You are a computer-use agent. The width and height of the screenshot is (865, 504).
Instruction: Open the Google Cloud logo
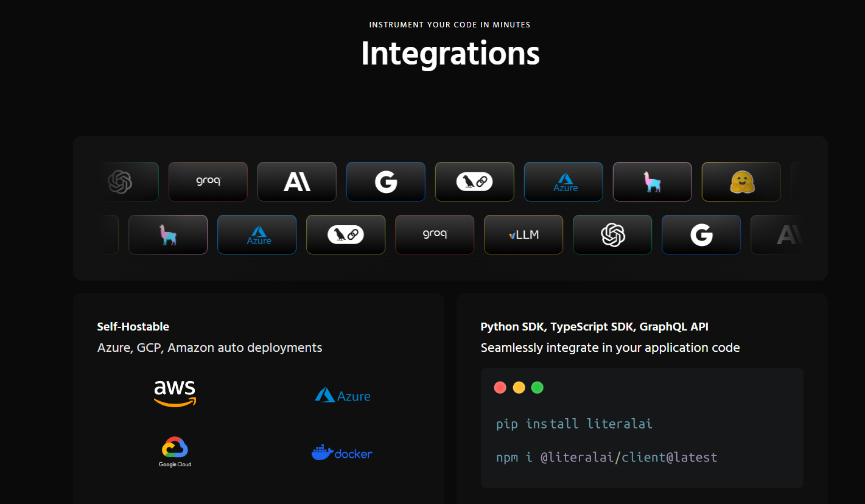click(x=175, y=452)
